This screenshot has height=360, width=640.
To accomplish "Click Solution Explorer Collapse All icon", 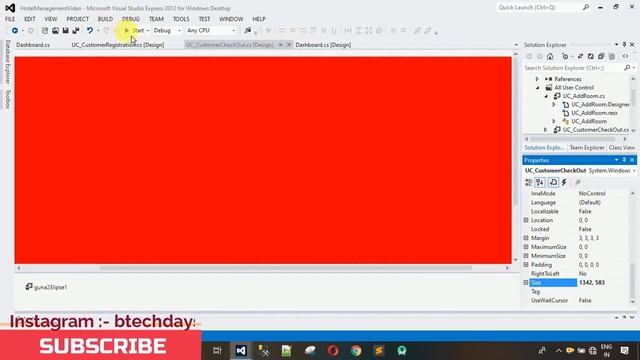I will tap(601, 56).
